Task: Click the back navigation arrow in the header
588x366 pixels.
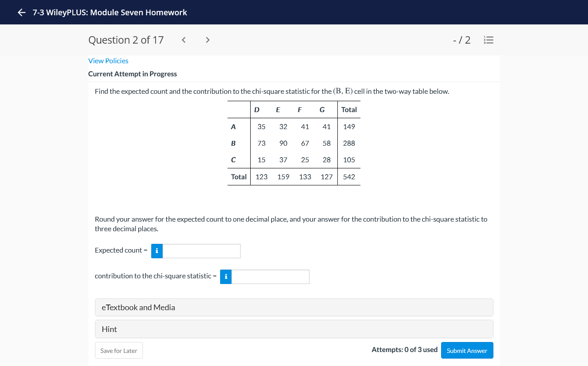Action: click(21, 12)
